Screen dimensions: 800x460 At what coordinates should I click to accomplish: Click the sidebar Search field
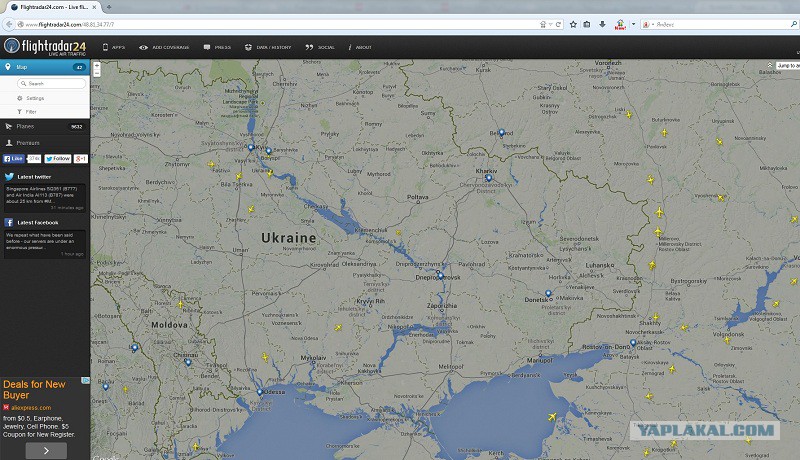(x=52, y=83)
